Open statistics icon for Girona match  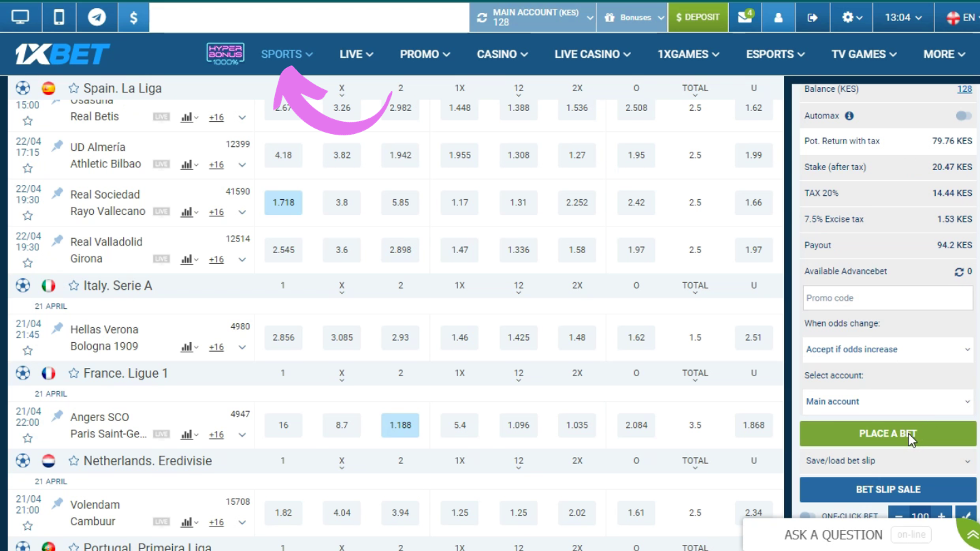pyautogui.click(x=189, y=259)
